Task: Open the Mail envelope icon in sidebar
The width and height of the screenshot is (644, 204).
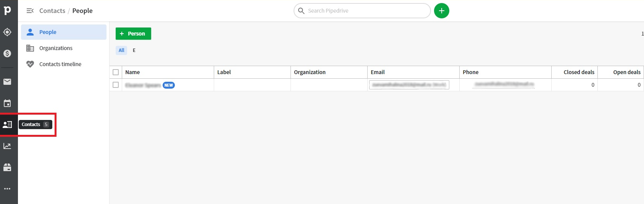Action: point(7,82)
